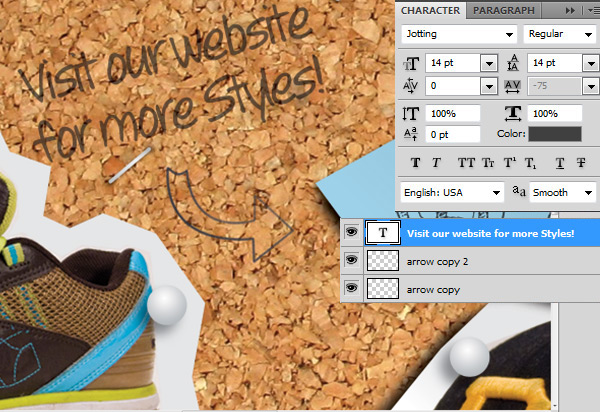The height and width of the screenshot is (412, 600).
Task: Select 'Visit our website for more Styles!' layer name
Action: [x=491, y=233]
